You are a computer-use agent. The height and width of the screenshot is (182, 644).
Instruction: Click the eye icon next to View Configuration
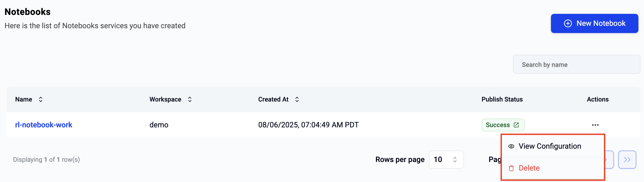coord(511,146)
